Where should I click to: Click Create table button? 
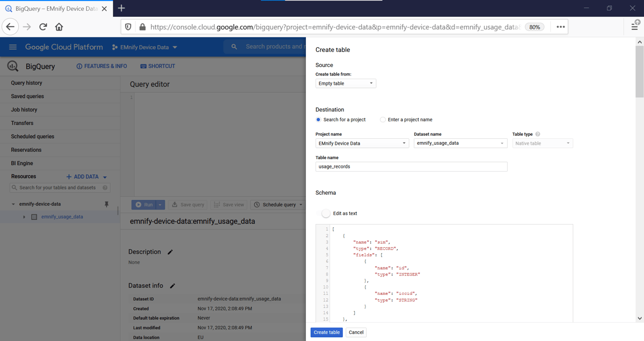click(326, 332)
